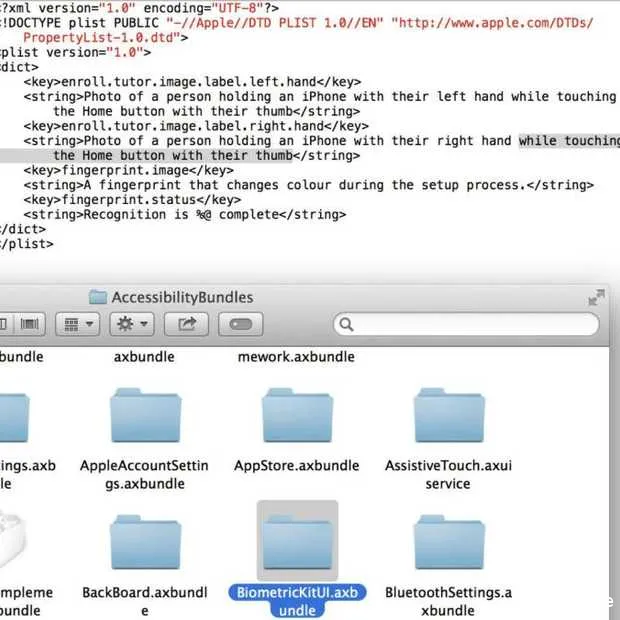Click the AppStore.axbundle file name

click(297, 465)
